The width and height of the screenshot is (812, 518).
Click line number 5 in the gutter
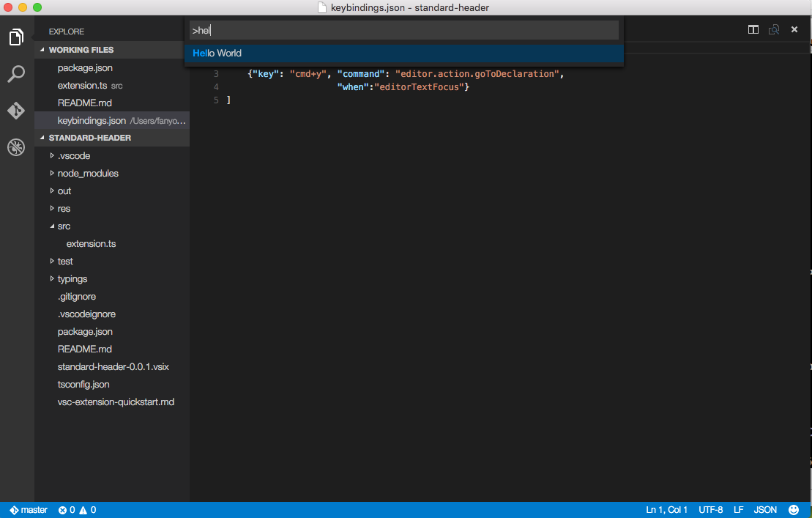coord(216,100)
